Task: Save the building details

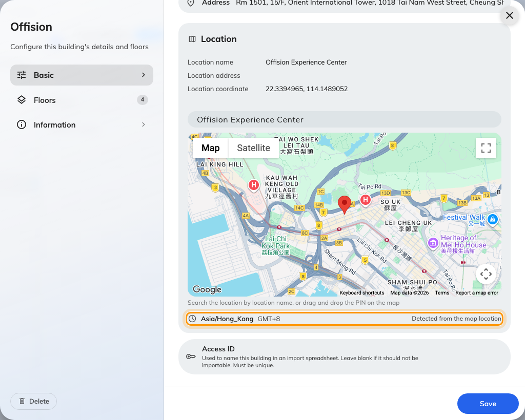Action: [488, 404]
